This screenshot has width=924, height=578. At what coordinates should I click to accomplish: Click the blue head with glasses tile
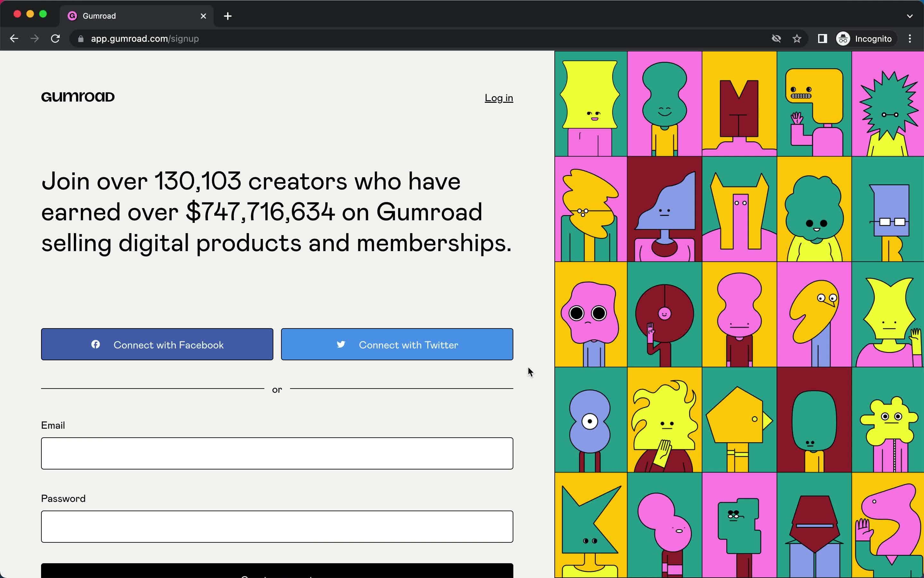tap(888, 209)
